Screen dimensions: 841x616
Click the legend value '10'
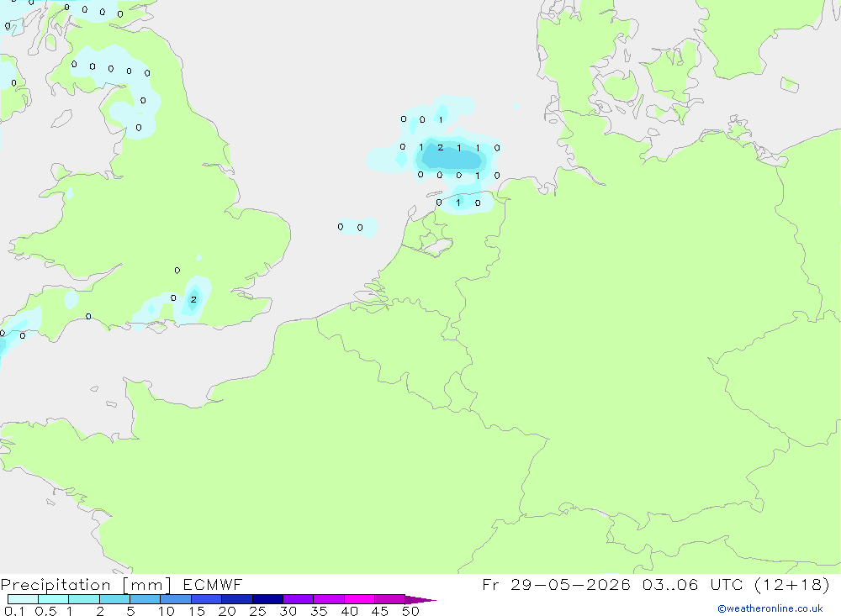tap(167, 611)
